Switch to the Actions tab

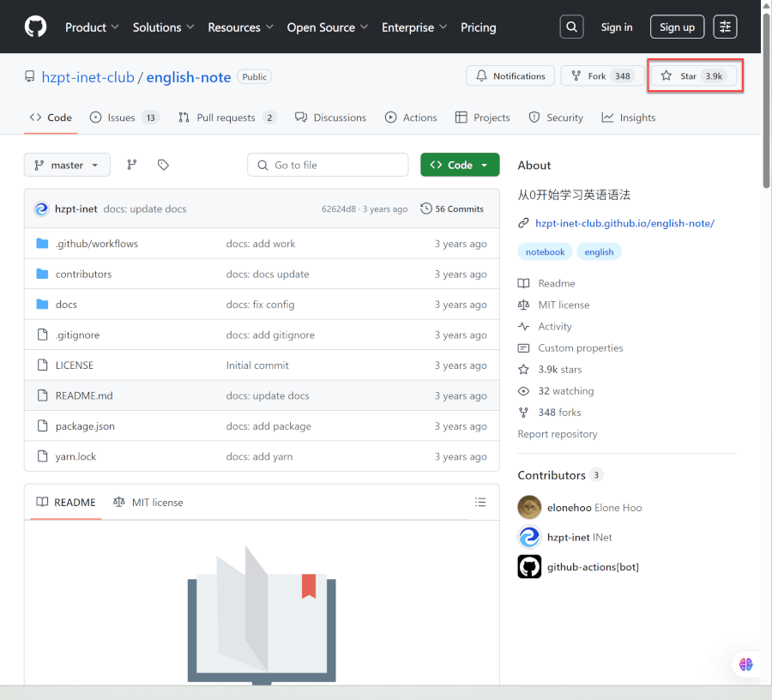pyautogui.click(x=411, y=118)
